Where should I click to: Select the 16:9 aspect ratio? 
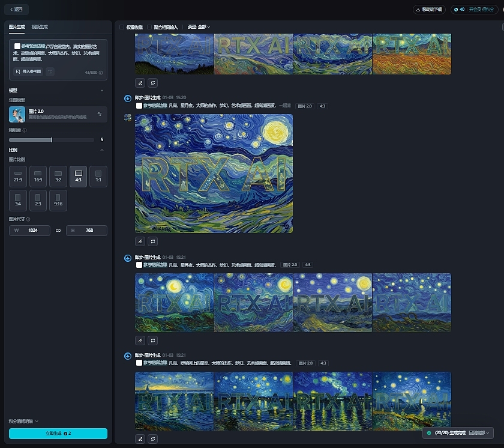38,176
